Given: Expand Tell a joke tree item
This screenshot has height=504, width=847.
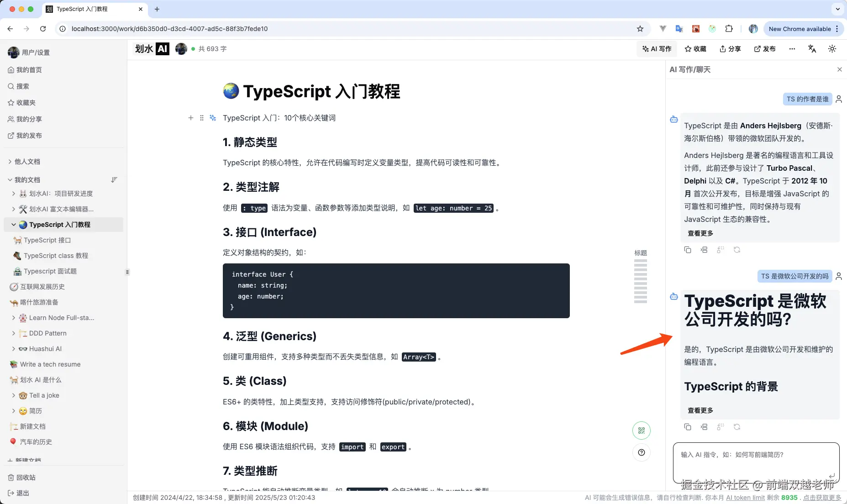Looking at the screenshot, I should 14,395.
